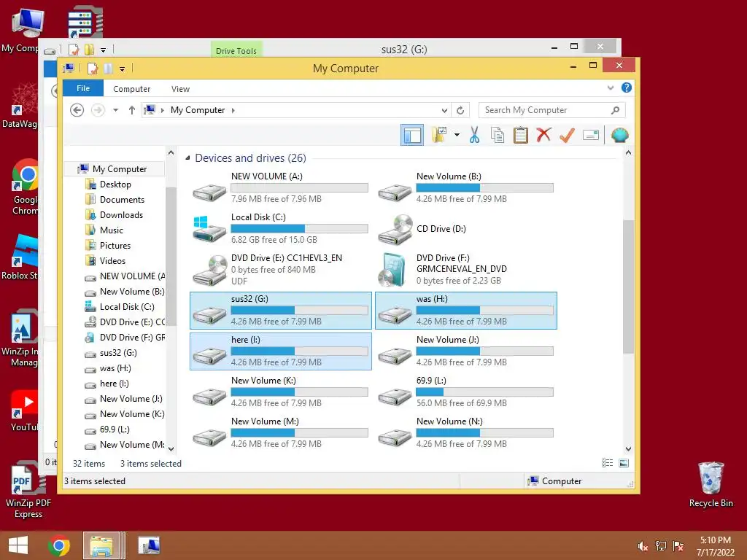Open the File menu tab
Image resolution: width=747 pixels, height=560 pixels.
pos(83,88)
